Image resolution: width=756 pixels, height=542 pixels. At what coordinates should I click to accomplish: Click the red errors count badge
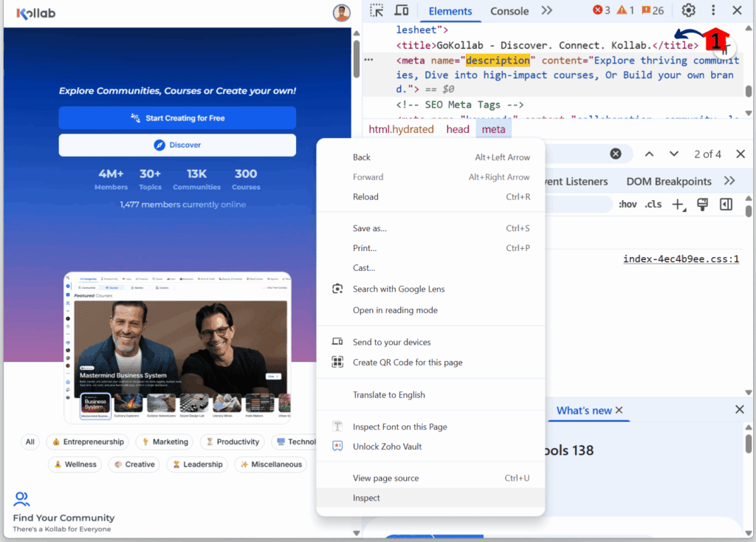pyautogui.click(x=601, y=10)
